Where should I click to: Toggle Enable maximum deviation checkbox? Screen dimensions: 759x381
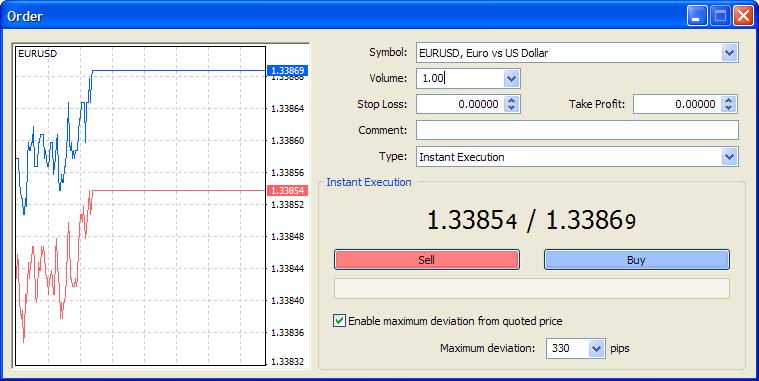pos(339,320)
